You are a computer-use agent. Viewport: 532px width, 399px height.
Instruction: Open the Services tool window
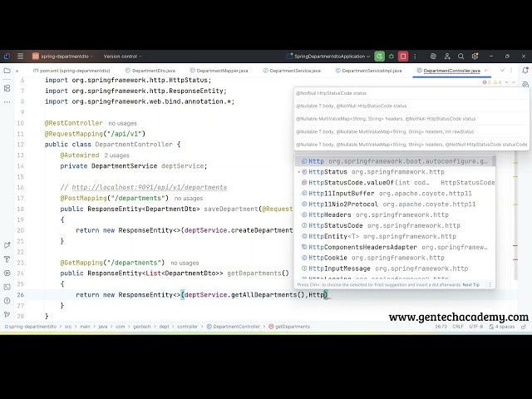point(7,273)
